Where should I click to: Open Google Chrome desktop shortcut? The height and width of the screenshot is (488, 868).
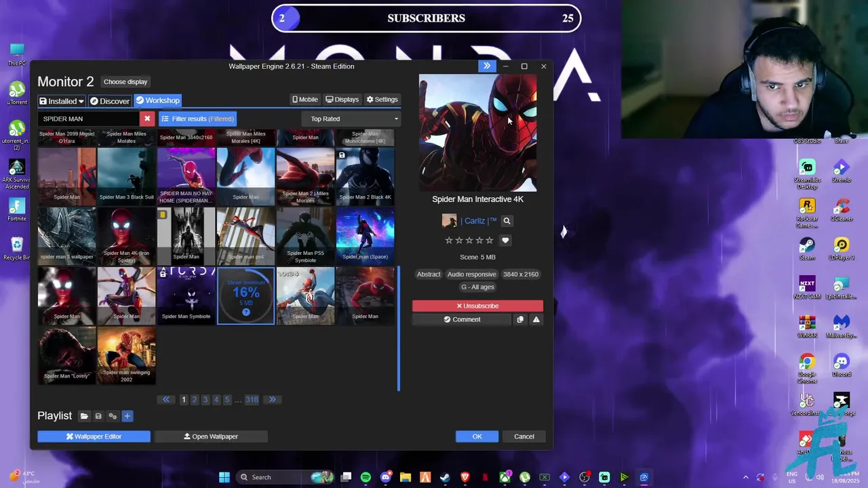(x=807, y=367)
